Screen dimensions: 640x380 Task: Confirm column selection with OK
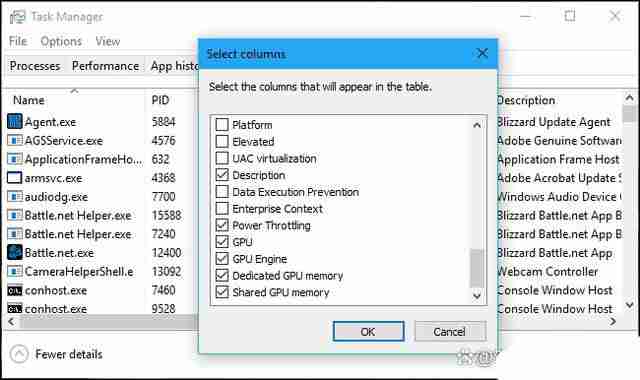368,331
